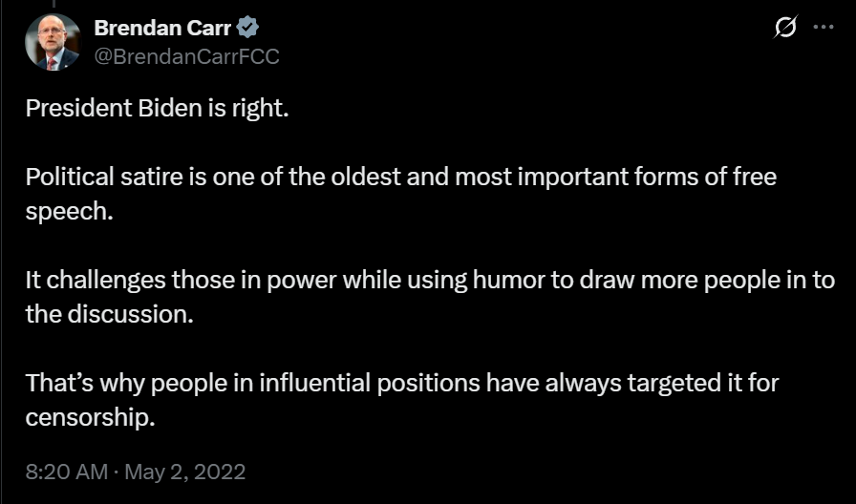856x504 pixels.
Task: Click the word 'censorship.' in the post
Action: coord(90,418)
